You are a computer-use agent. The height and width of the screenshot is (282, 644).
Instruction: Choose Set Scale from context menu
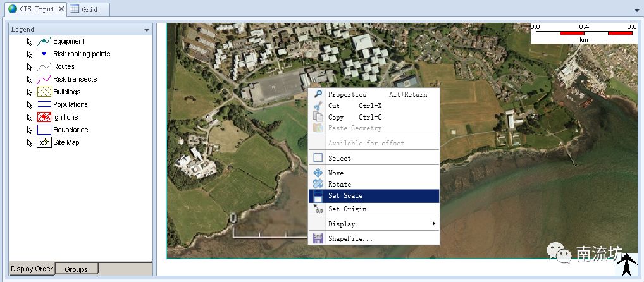[373, 196]
